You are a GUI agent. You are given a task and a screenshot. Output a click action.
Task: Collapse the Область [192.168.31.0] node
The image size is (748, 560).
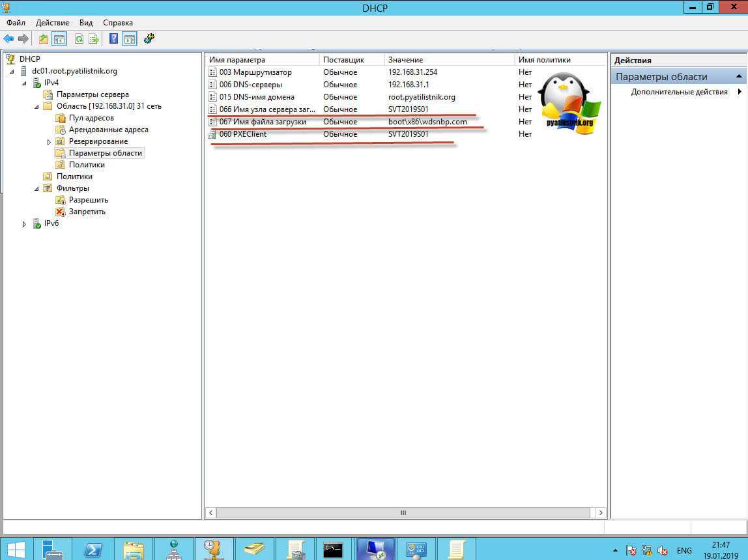[x=36, y=107]
